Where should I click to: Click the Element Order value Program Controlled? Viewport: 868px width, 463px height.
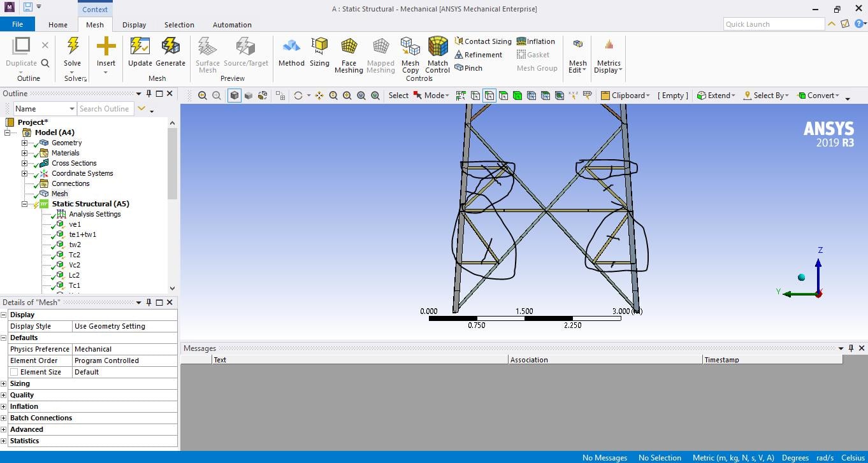pos(125,360)
